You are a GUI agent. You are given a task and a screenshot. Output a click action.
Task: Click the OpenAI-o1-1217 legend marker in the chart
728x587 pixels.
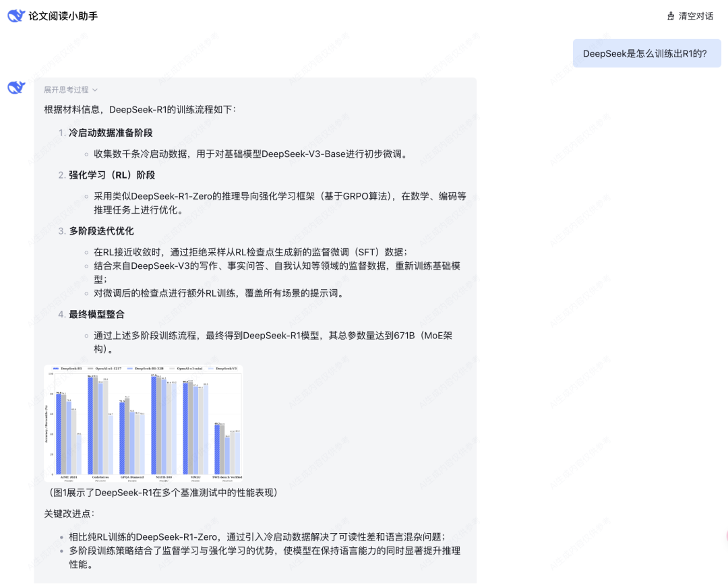click(x=90, y=367)
